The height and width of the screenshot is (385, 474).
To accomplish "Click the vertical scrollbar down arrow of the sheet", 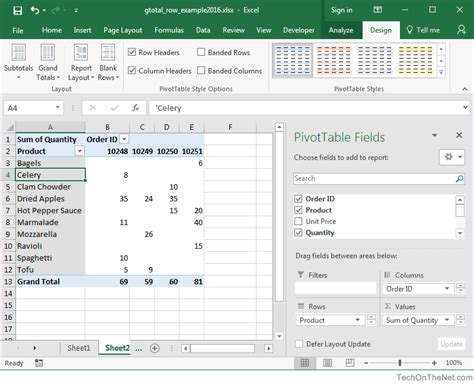I will 279,336.
